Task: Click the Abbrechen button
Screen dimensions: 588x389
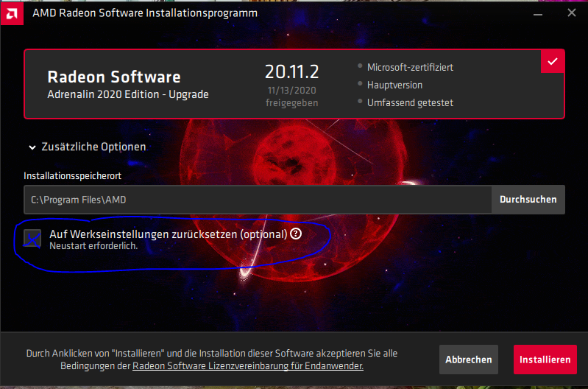Action: [x=468, y=360]
